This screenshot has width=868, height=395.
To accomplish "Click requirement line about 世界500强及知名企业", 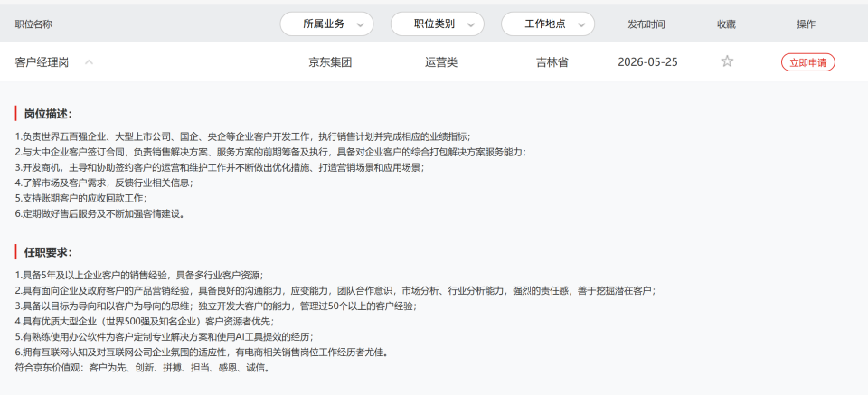I will (144, 322).
